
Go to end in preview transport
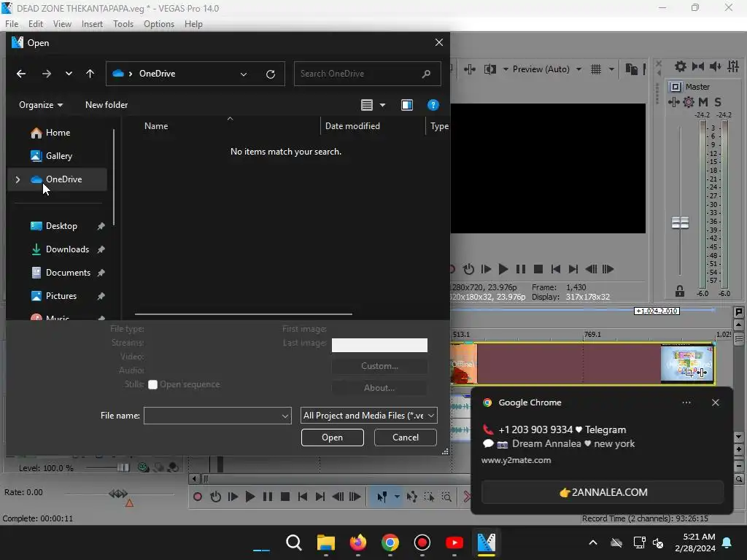click(573, 270)
